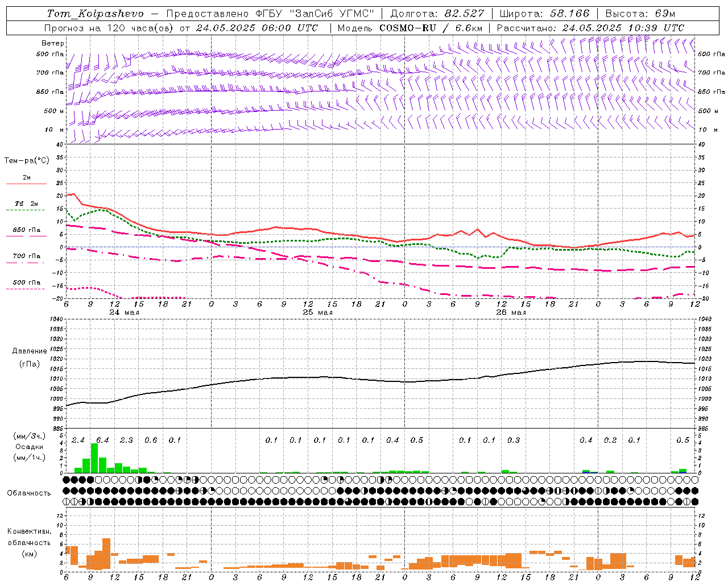
Task: Click the Конвективн. convective cloud label
Action: pos(29,531)
